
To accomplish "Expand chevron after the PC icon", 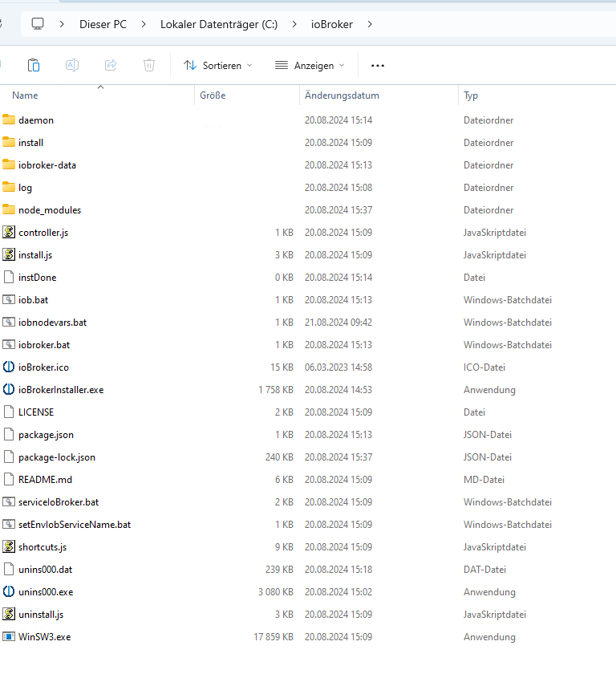I will click(x=62, y=24).
